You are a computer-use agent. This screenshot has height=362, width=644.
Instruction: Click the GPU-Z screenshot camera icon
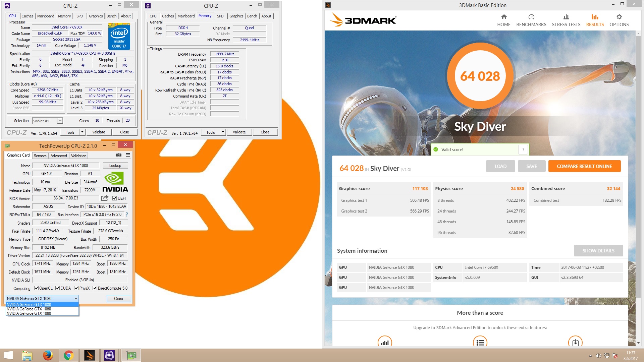click(x=119, y=155)
